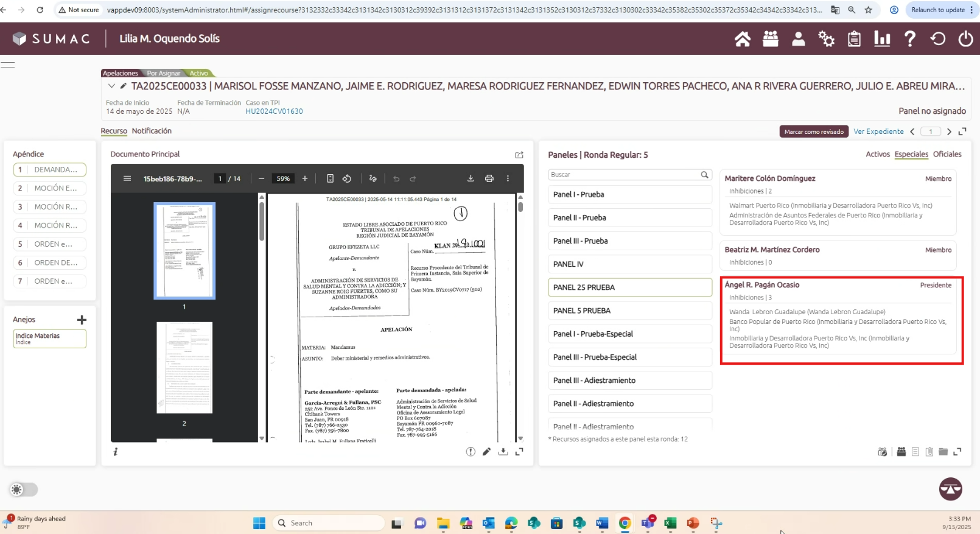Click the Marcar como revisado button
This screenshot has height=534, width=980.
[x=813, y=132]
